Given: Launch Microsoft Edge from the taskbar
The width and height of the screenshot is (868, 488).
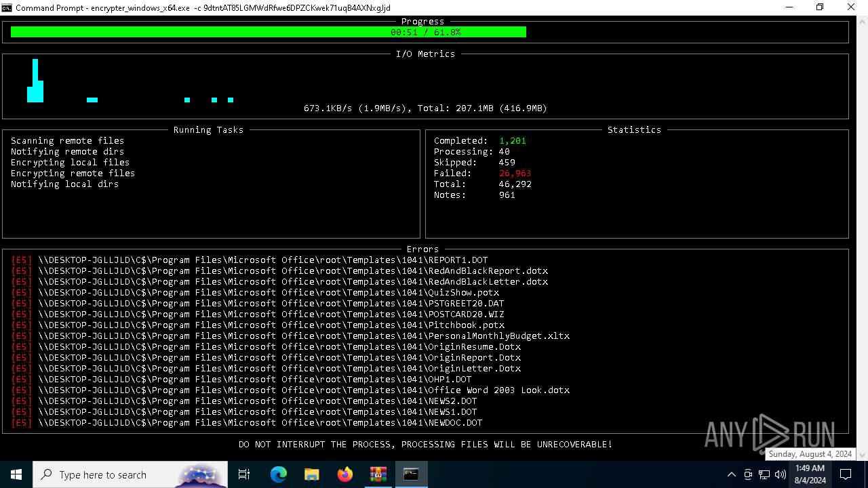Looking at the screenshot, I should pos(279,474).
